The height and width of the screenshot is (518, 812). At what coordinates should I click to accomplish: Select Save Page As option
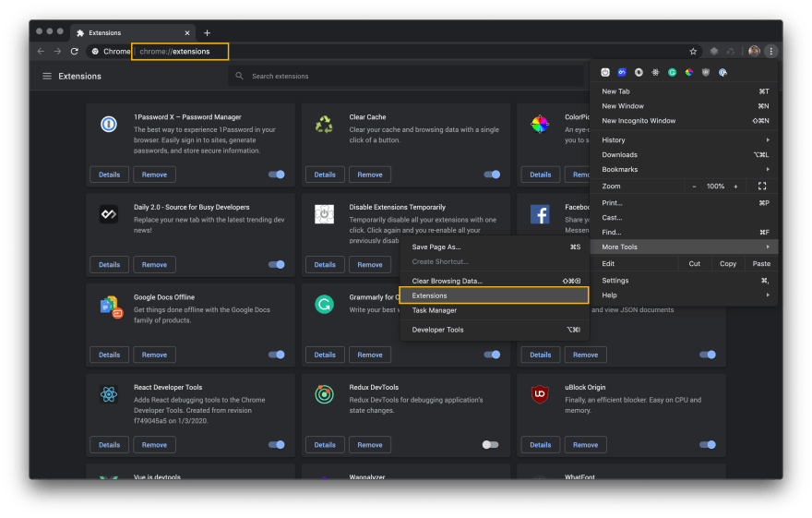click(x=494, y=247)
